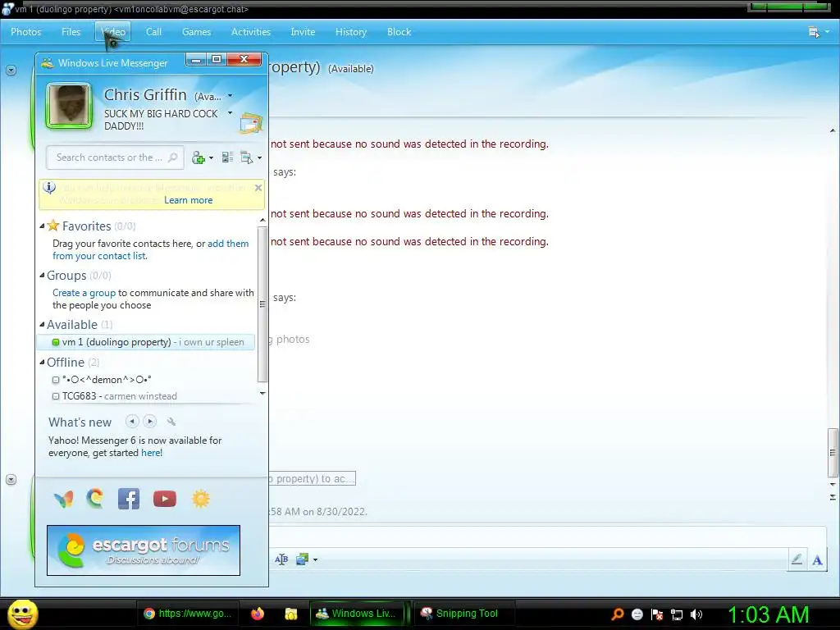
Task: Click the spell check AB icon
Action: coord(281,559)
